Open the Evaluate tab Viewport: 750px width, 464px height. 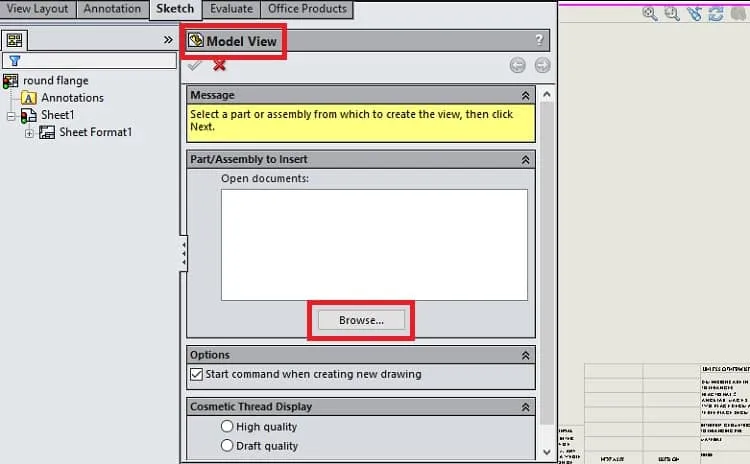[x=232, y=9]
